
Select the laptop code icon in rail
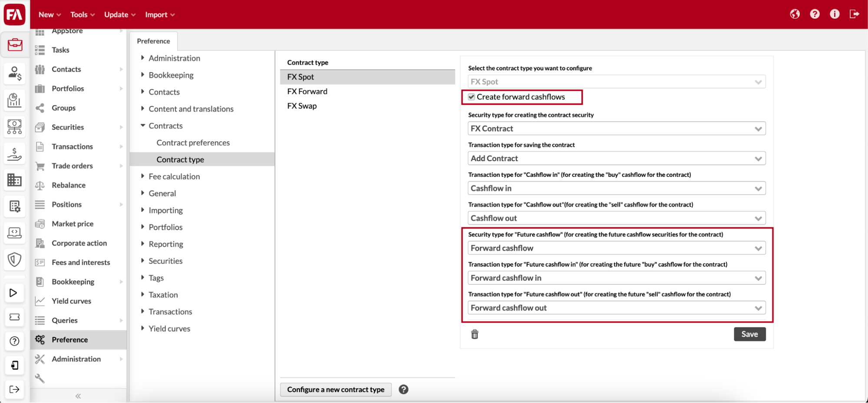[x=15, y=233]
